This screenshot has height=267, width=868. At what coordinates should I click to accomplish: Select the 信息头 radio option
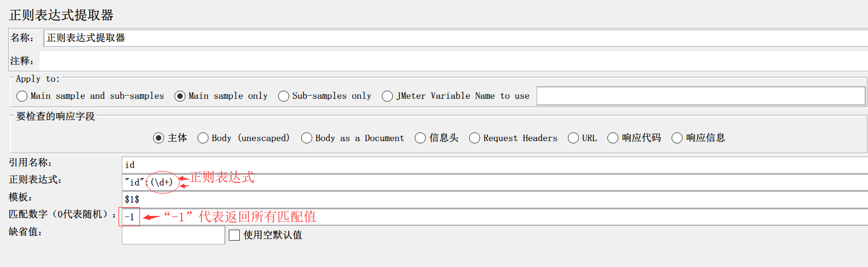420,138
